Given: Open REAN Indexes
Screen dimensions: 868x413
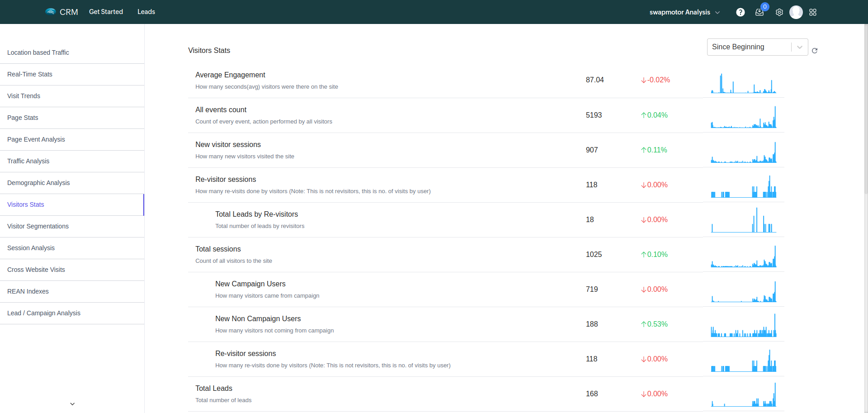Looking at the screenshot, I should [x=72, y=291].
